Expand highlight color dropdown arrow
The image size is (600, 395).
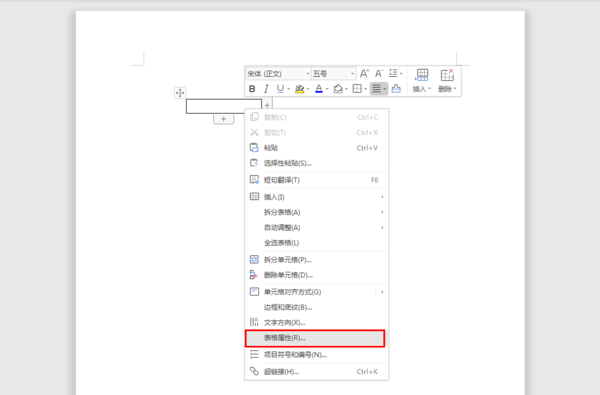point(308,89)
